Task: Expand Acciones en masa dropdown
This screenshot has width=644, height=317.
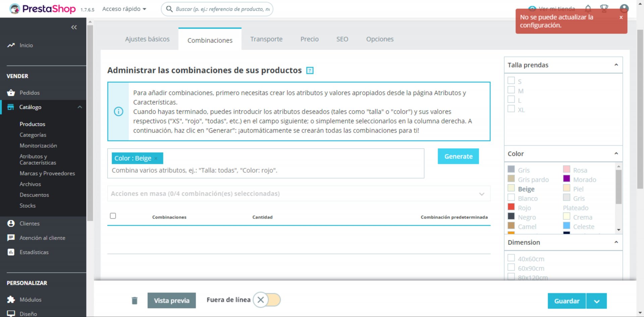Action: [x=482, y=194]
